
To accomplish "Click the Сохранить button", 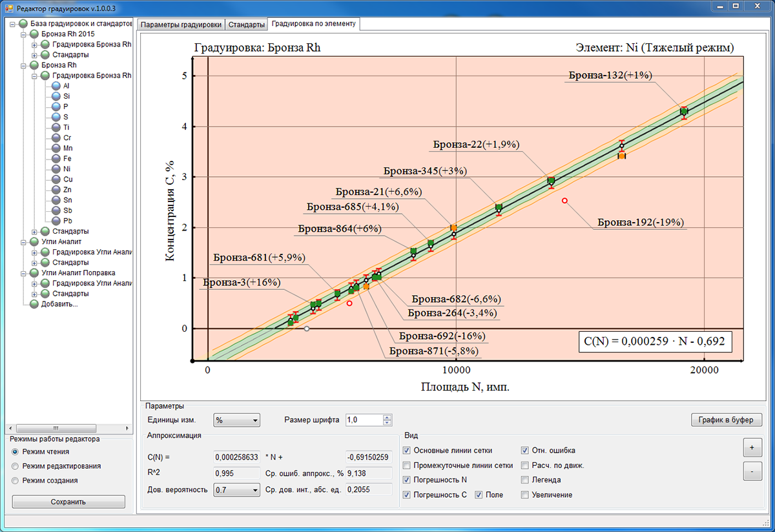I will coord(68,502).
